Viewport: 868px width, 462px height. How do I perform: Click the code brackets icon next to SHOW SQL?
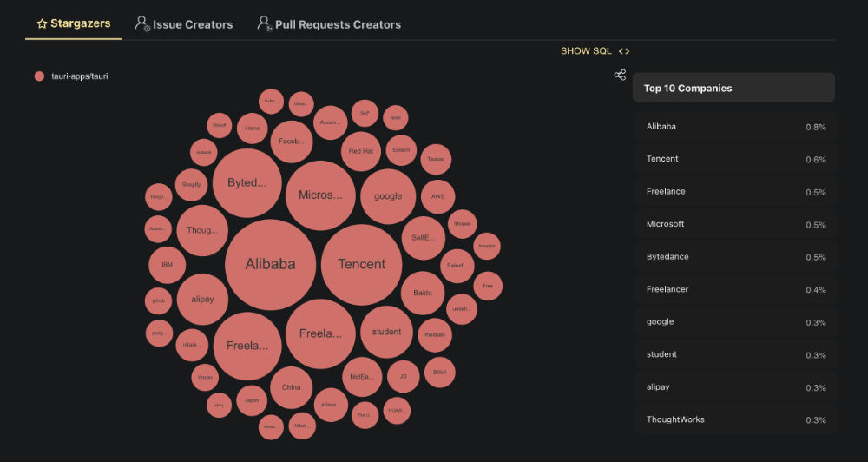click(624, 51)
